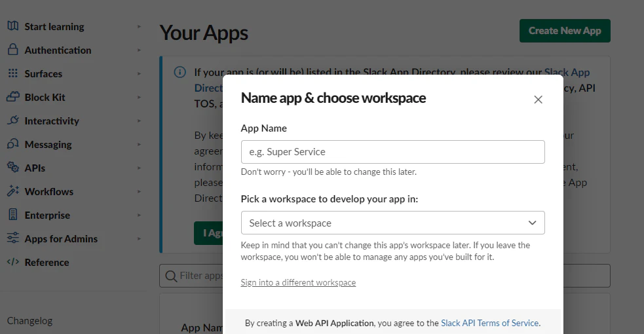This screenshot has width=644, height=334.
Task: Click Sign into a different workspace link
Action: coord(298,282)
